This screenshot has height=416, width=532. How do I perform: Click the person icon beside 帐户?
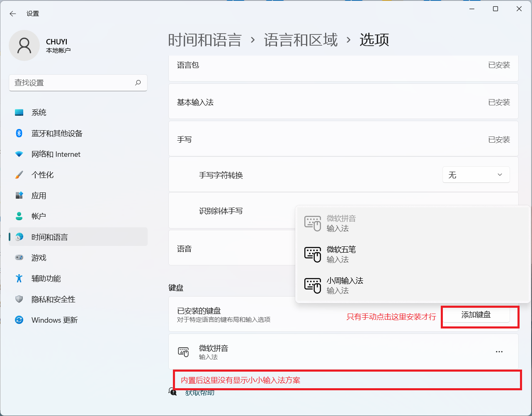19,216
